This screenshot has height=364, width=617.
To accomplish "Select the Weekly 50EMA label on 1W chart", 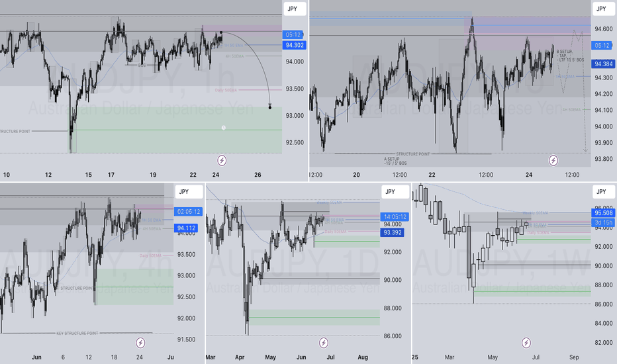I will 535,213.
